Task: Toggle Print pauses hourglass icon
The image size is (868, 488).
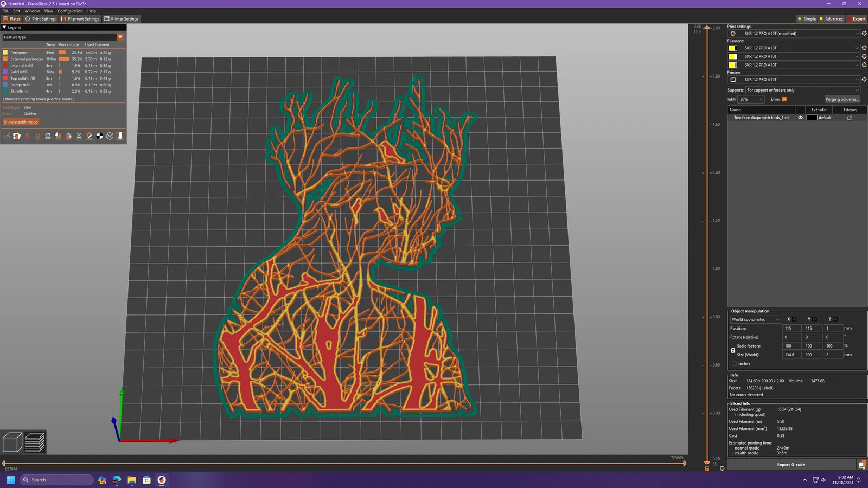Action: pyautogui.click(x=79, y=136)
